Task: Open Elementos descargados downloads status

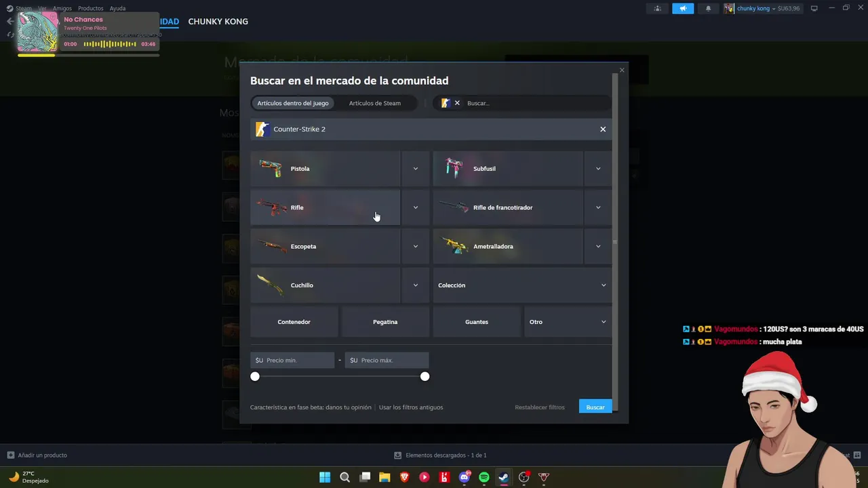Action: 440,455
